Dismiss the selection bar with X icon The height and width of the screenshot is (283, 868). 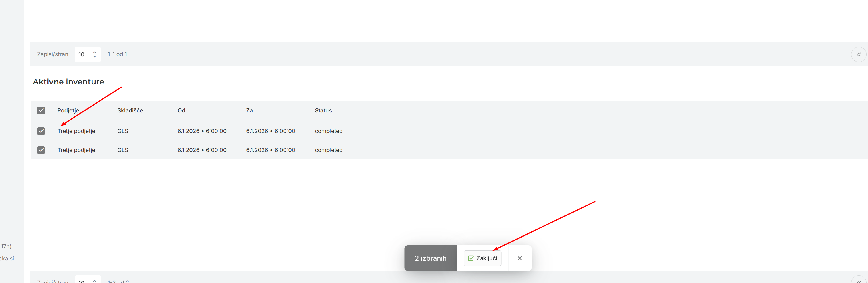[x=519, y=258]
